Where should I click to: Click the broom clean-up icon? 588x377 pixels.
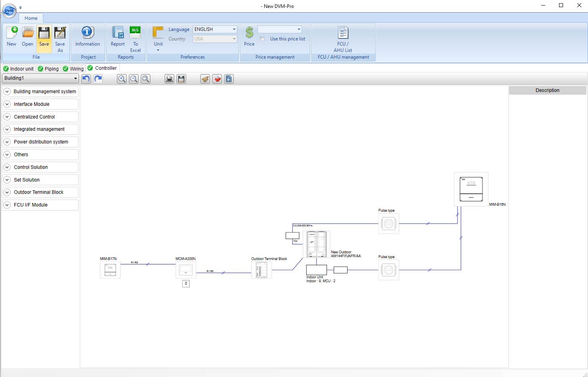click(205, 79)
